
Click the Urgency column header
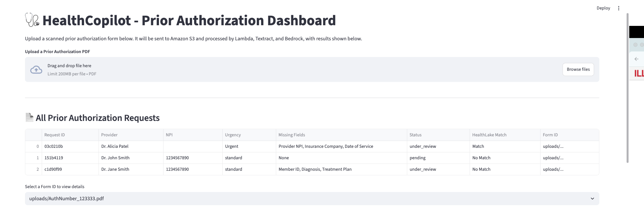[x=249, y=135]
